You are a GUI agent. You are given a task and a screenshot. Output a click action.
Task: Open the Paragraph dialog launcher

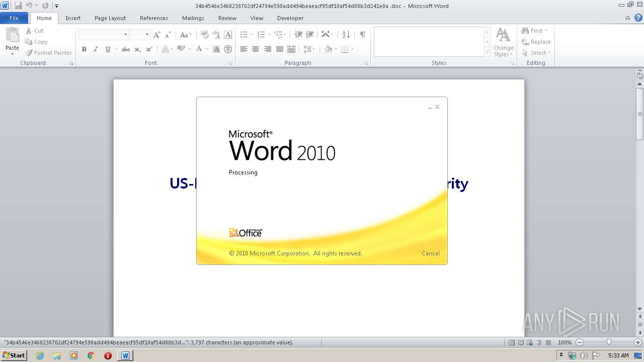(x=366, y=63)
